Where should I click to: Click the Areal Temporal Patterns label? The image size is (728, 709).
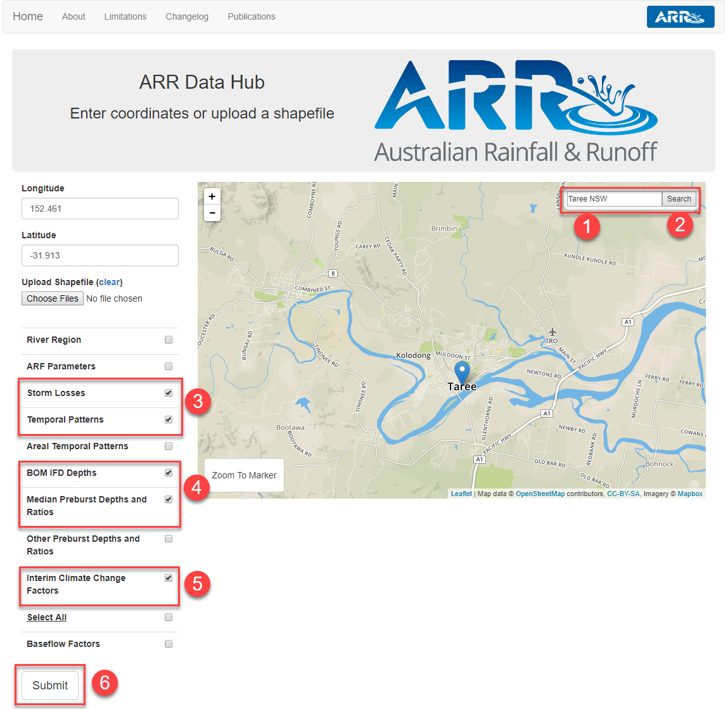pos(77,446)
